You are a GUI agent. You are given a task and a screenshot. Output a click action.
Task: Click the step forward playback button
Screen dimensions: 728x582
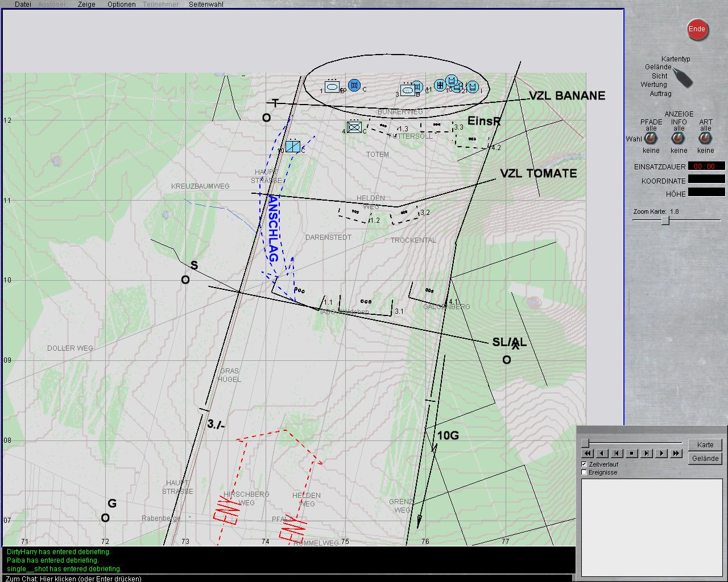646,454
